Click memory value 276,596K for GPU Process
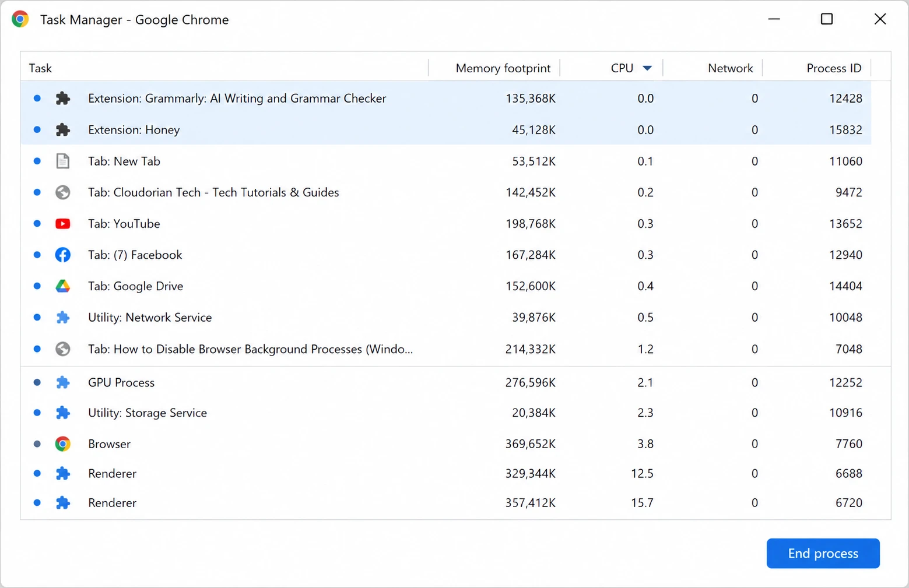Screen dimensions: 909x588 click(x=531, y=382)
